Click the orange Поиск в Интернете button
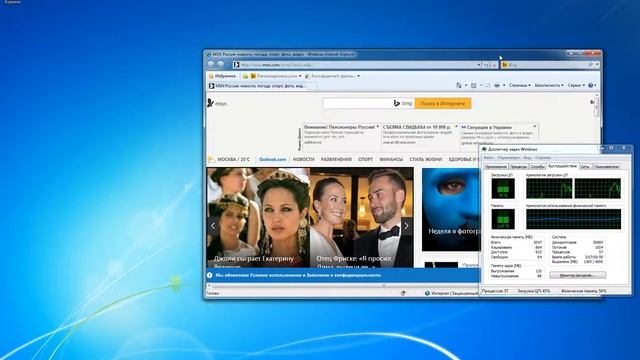 click(443, 104)
